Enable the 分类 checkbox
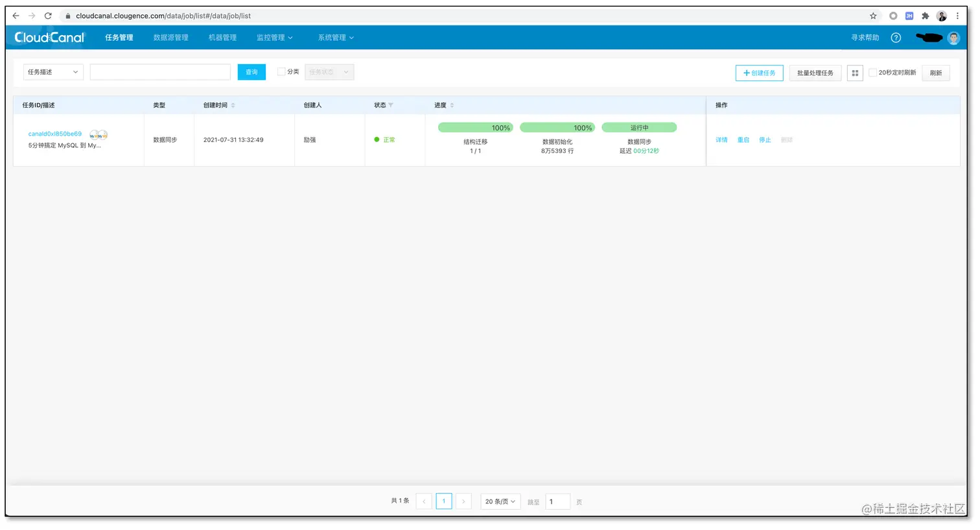Image resolution: width=980 pixels, height=530 pixels. tap(281, 71)
